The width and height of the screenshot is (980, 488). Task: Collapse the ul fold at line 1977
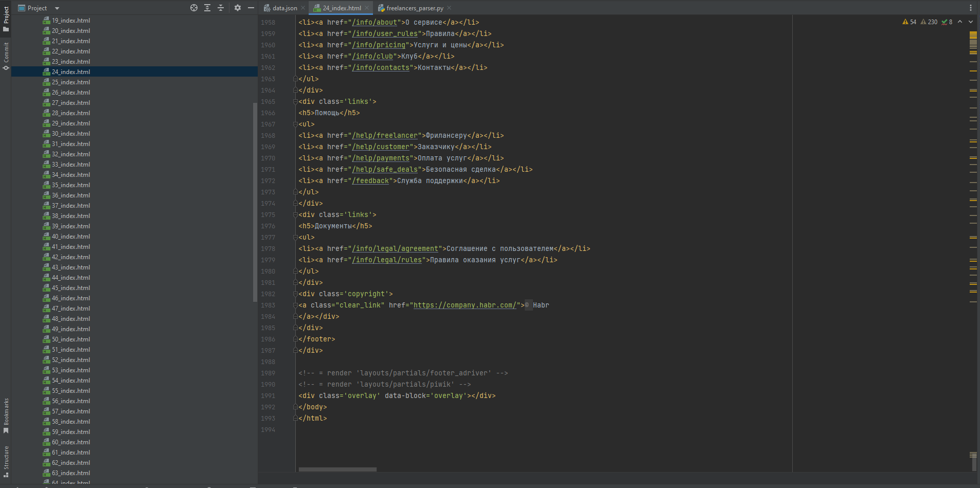(x=295, y=237)
